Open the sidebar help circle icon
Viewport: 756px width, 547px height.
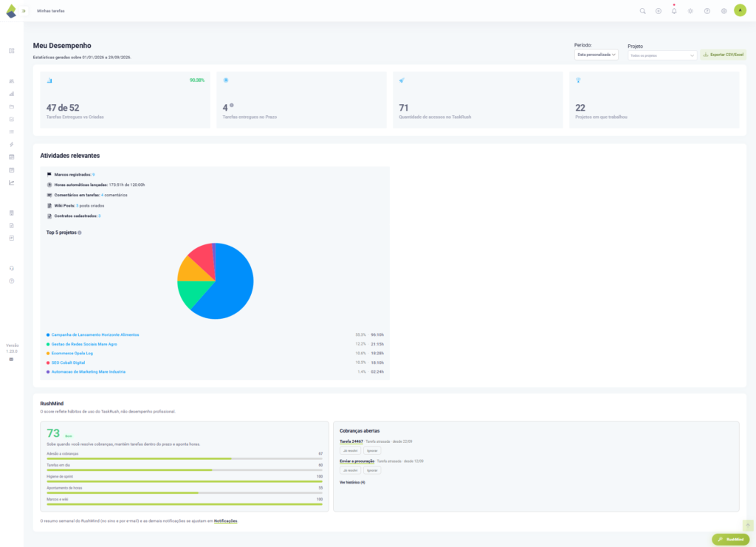12,281
